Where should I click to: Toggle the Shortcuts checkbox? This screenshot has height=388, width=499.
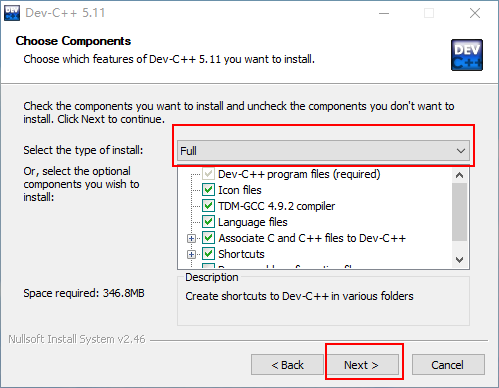208,254
